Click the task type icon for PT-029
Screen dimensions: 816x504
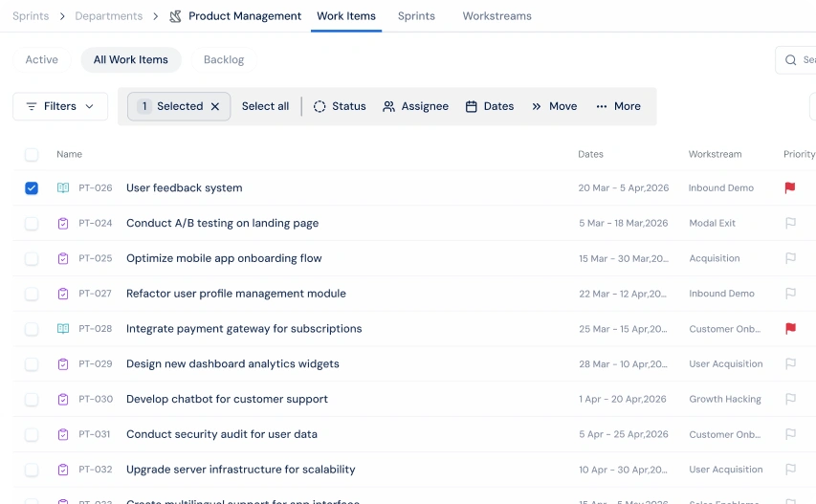63,364
